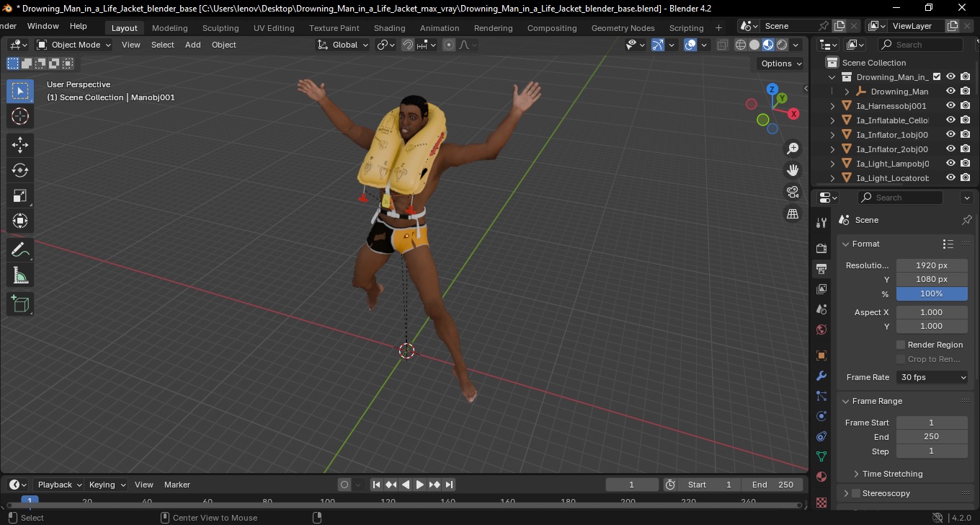Hide Ia_Inflator_1obj00 with eye icon
980x525 pixels.
[x=950, y=135]
